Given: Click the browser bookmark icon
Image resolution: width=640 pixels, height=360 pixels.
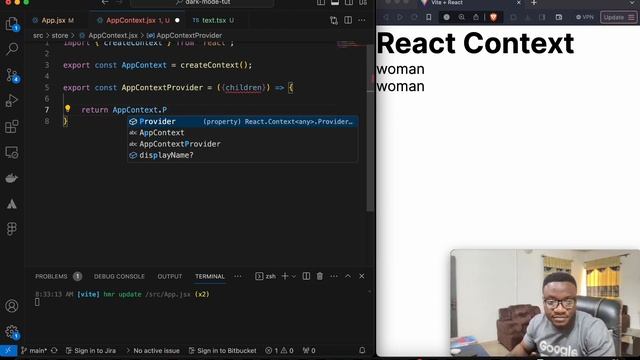Looking at the screenshot, I should (429, 17).
